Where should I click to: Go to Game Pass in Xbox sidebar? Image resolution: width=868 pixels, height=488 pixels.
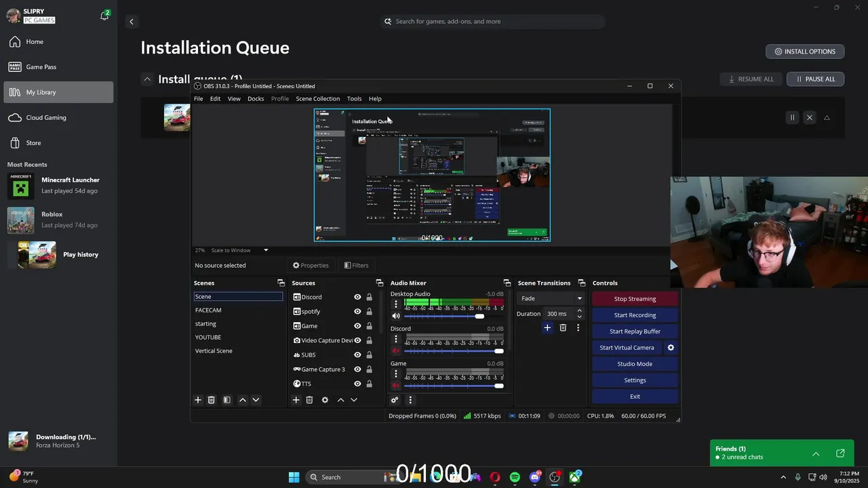58,66
